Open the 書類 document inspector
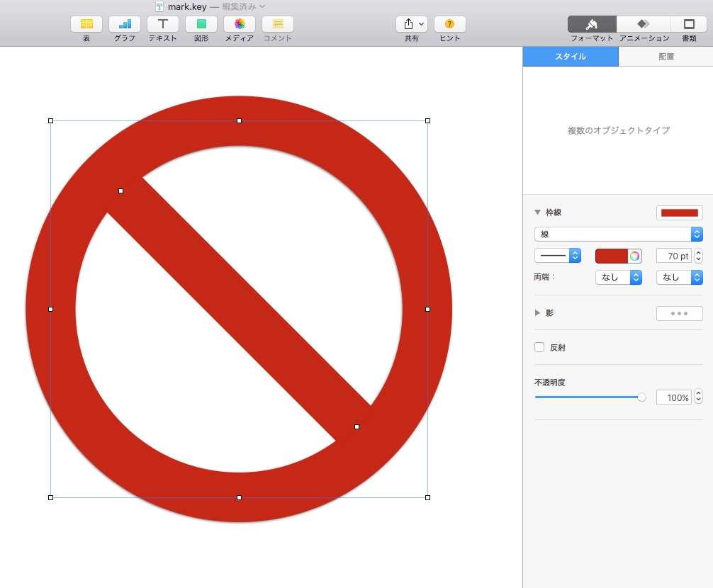 pos(689,24)
